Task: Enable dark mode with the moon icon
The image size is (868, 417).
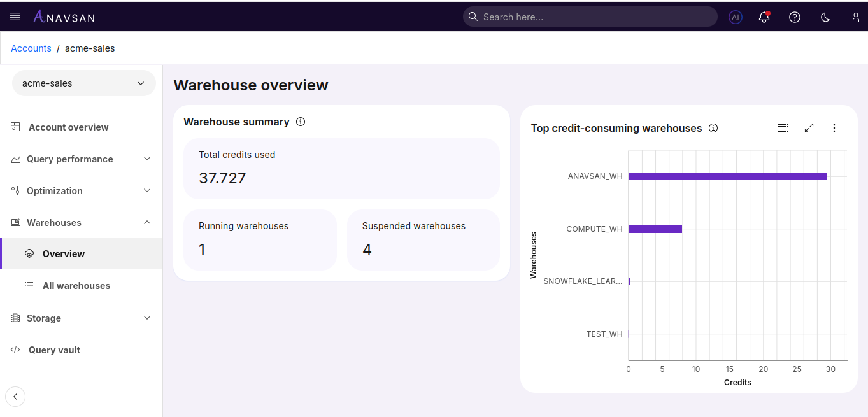Action: pos(825,17)
